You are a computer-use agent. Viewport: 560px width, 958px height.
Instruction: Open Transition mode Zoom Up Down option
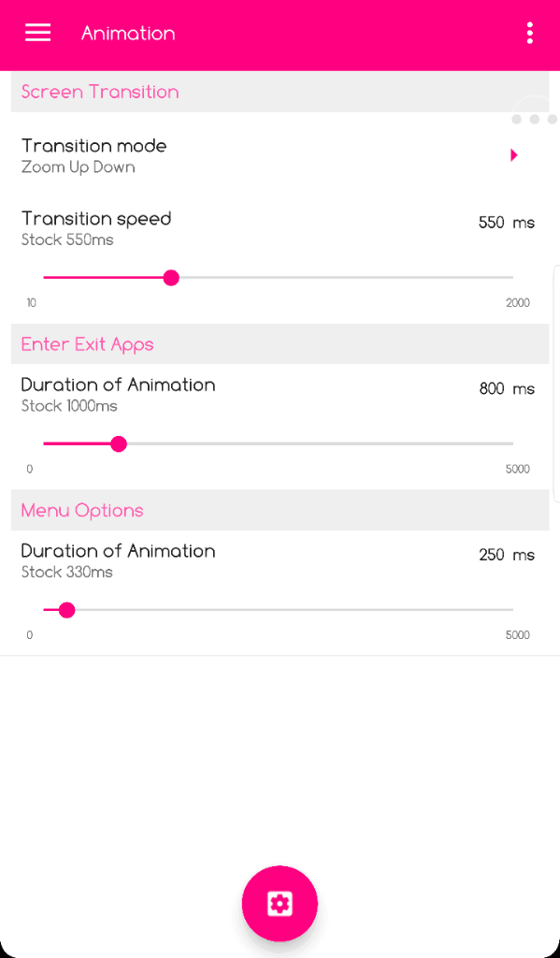click(280, 156)
